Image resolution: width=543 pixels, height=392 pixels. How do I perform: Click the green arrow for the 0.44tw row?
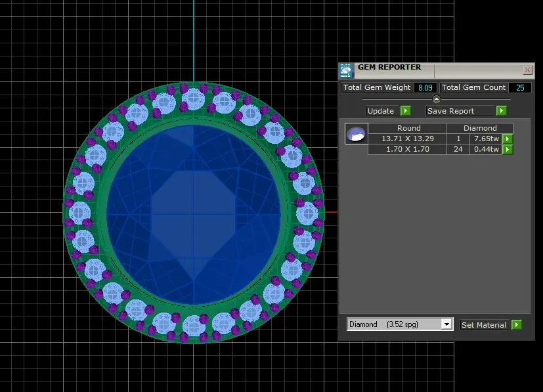tap(508, 150)
